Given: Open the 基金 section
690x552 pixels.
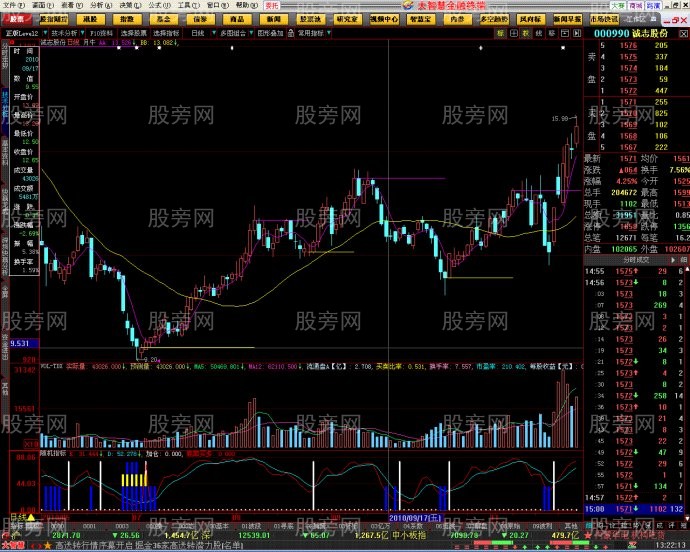Looking at the screenshot, I should tap(164, 19).
